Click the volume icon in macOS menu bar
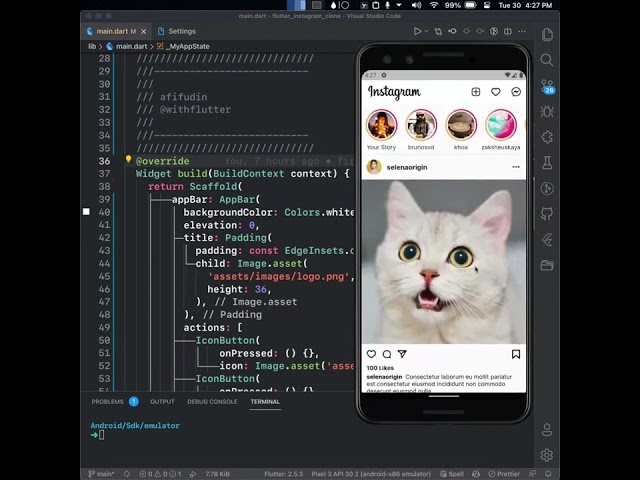Screen dimensions: 640x480 click(416, 5)
